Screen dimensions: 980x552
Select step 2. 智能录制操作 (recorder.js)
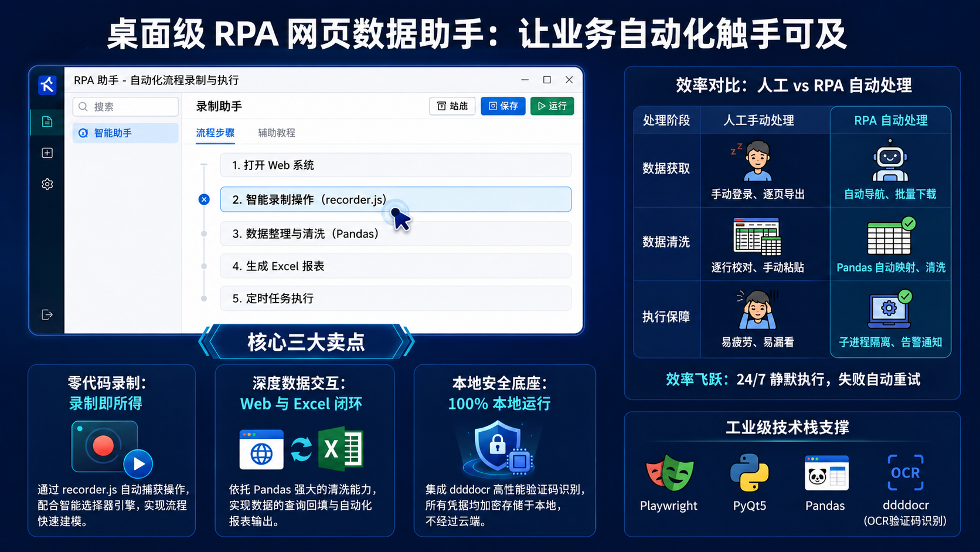point(396,199)
